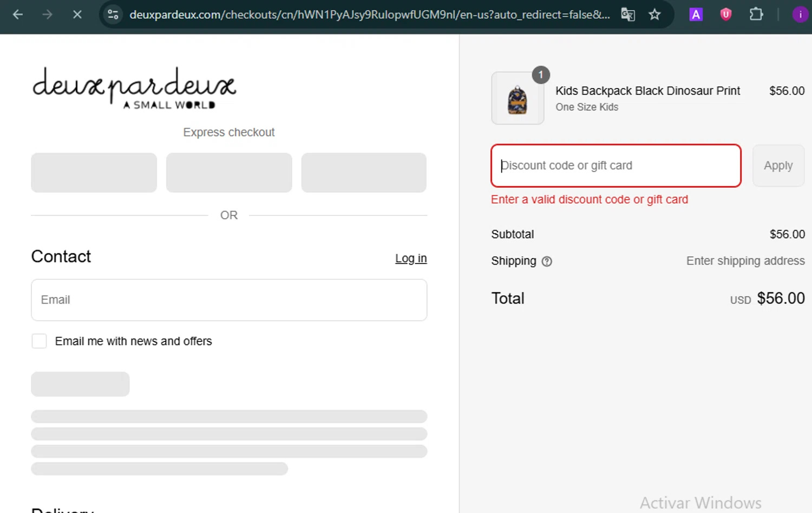Open the deux par deux logo
The image size is (812, 513).
pyautogui.click(x=134, y=88)
